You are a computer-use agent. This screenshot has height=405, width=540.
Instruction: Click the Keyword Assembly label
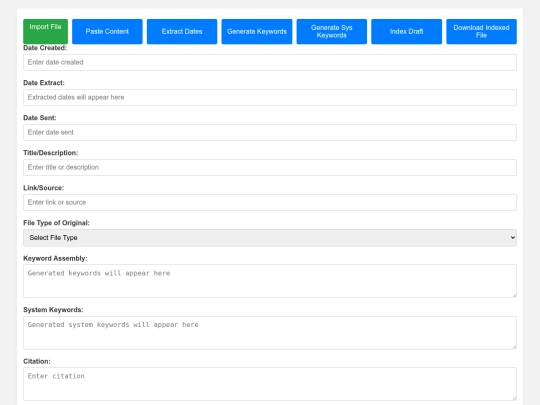[x=55, y=258]
